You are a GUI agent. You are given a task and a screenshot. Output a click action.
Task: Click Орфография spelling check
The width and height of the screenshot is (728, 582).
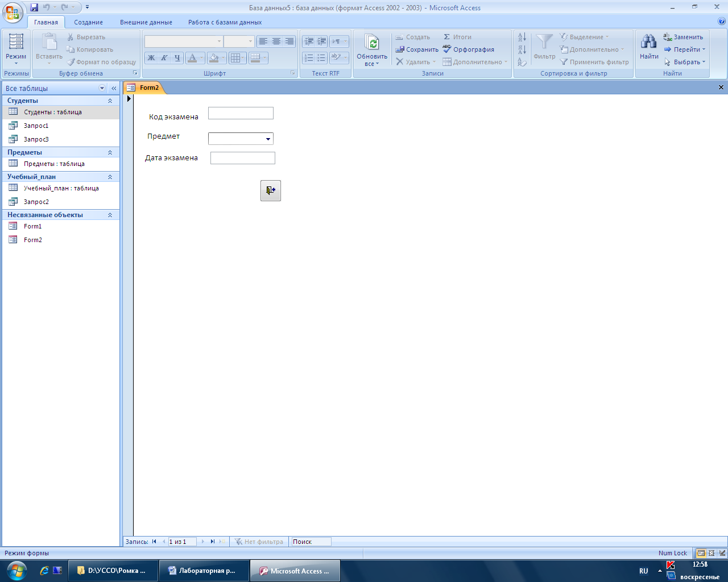point(469,49)
